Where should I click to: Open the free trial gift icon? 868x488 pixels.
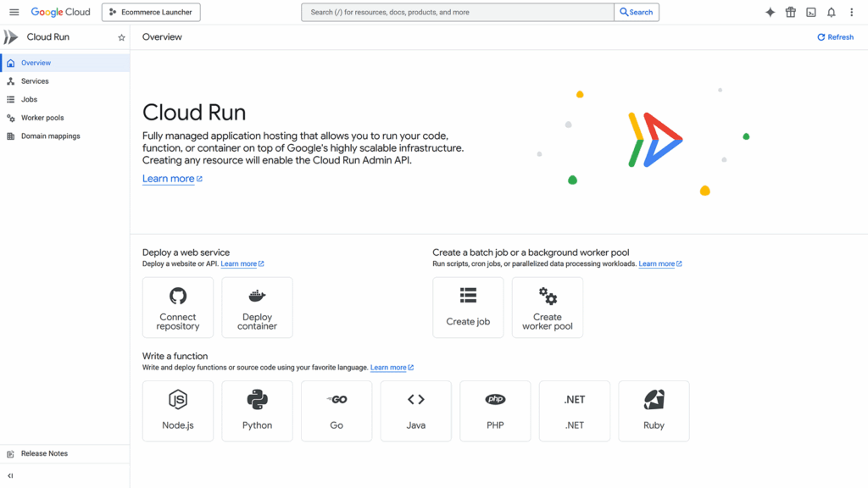pyautogui.click(x=791, y=12)
